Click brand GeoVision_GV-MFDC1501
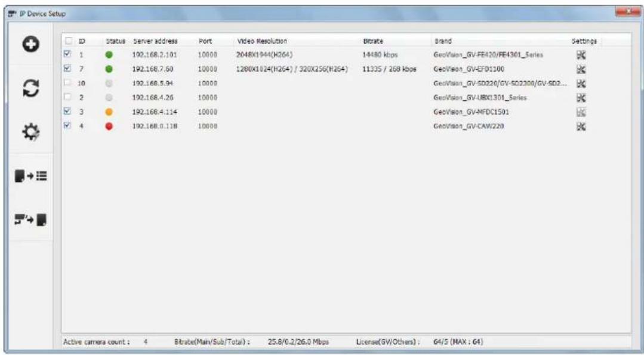The width and height of the screenshot is (644, 355). 472,112
